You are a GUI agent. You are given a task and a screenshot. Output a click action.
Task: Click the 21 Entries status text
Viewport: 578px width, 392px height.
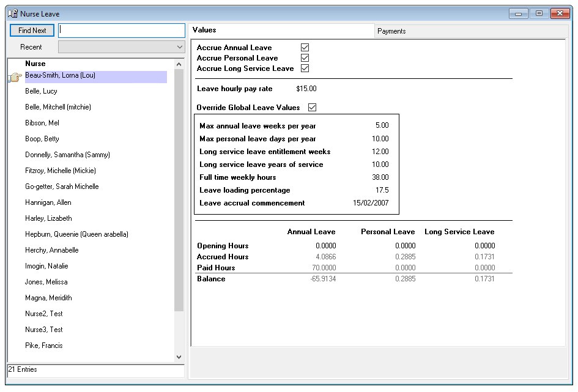click(23, 369)
